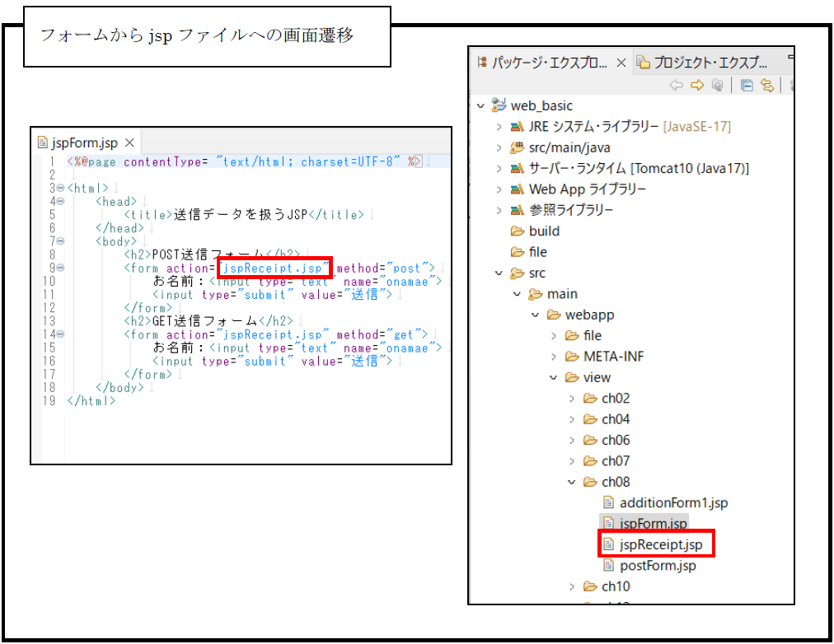Click the JRE system library icon
The image size is (834, 644).
tap(517, 127)
